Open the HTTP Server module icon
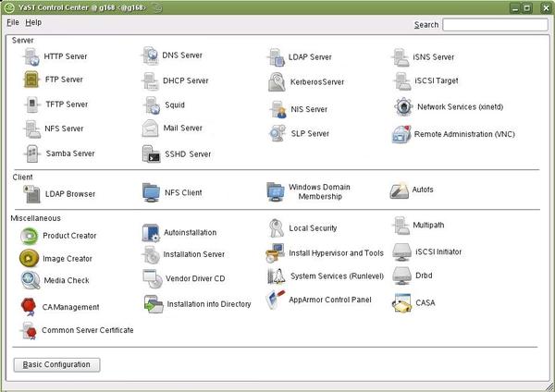This screenshot has height=392, width=555. point(30,56)
